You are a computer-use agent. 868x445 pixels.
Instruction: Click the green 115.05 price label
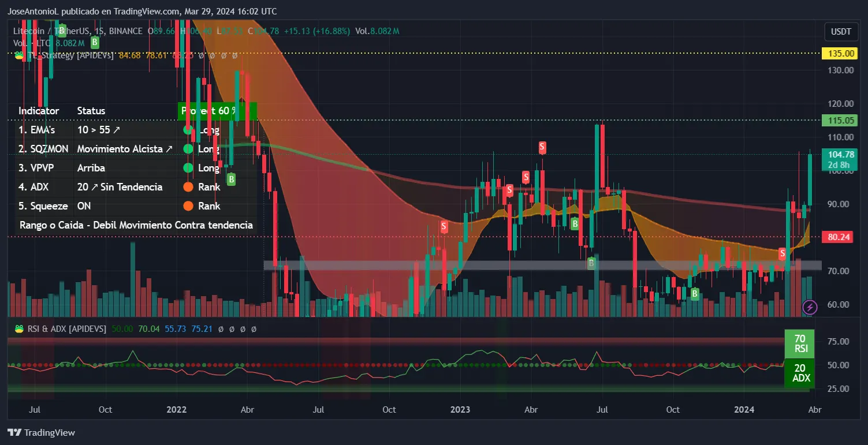(x=841, y=120)
